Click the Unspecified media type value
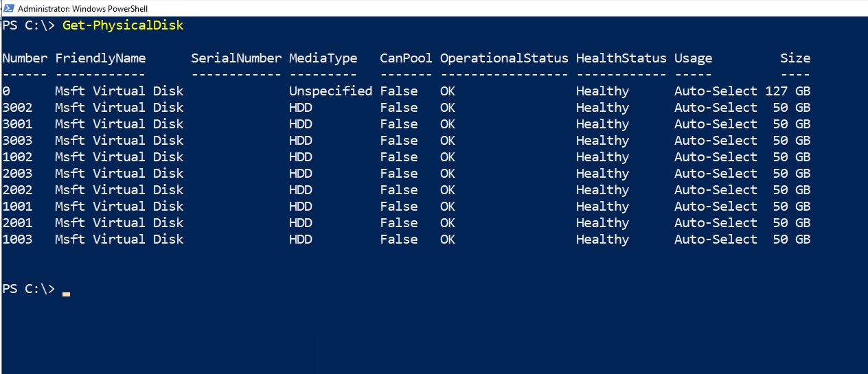This screenshot has height=374, width=868. tap(330, 91)
